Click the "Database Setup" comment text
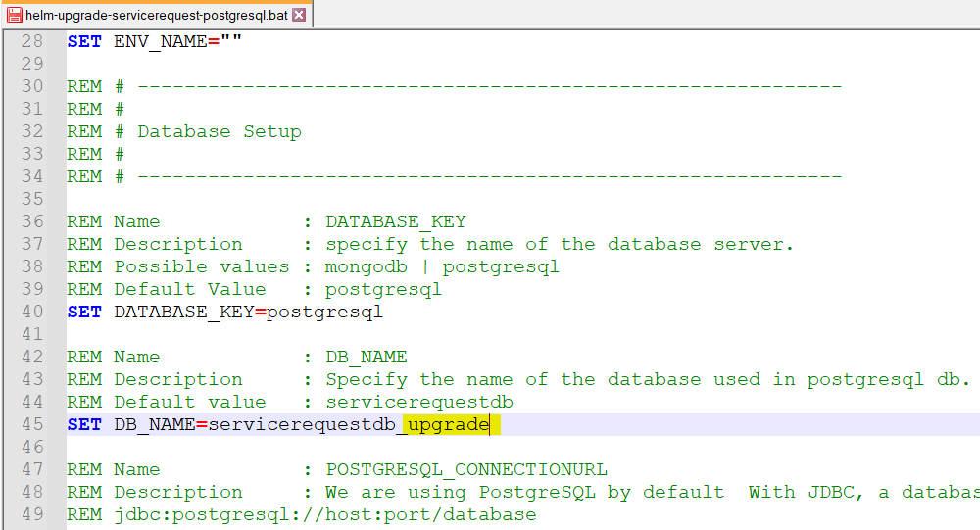This screenshot has width=980, height=530. pyautogui.click(x=219, y=131)
